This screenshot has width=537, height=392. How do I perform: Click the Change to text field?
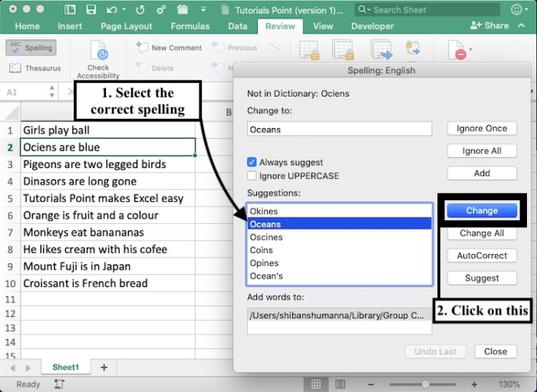click(x=339, y=129)
